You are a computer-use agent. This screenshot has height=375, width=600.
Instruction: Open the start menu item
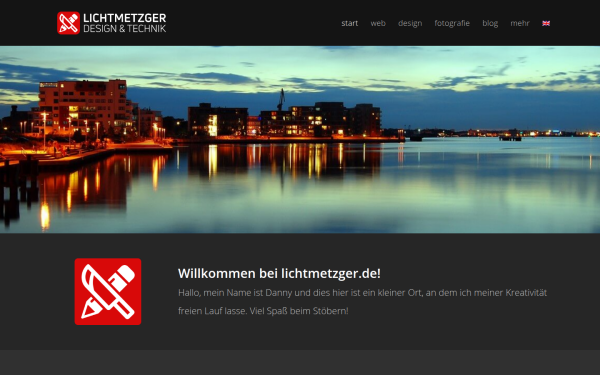(350, 23)
